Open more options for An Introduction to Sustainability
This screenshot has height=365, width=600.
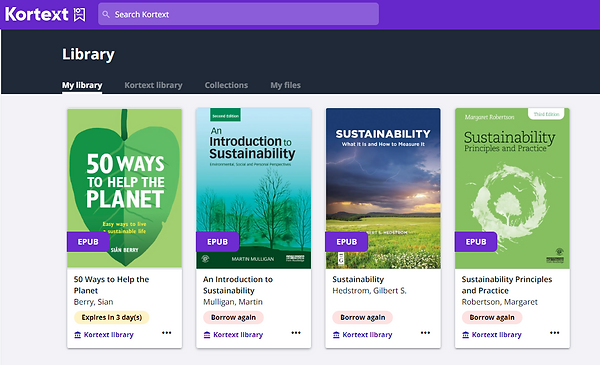click(x=296, y=333)
